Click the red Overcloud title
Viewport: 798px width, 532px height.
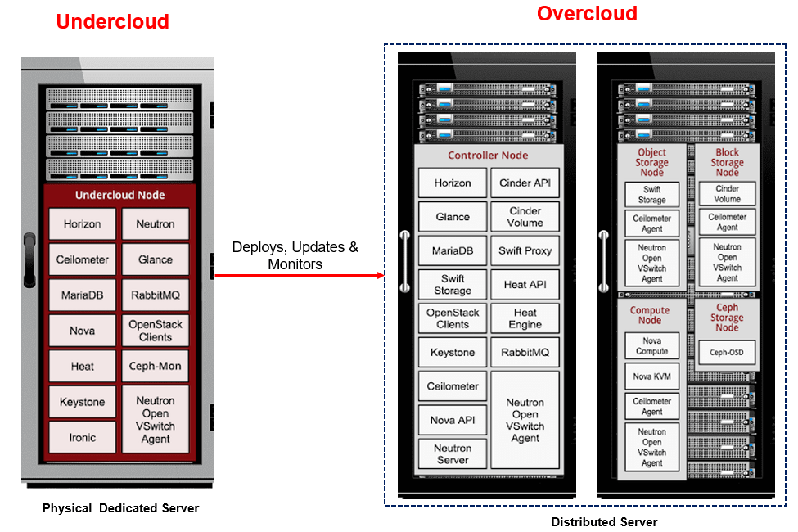pyautogui.click(x=586, y=14)
